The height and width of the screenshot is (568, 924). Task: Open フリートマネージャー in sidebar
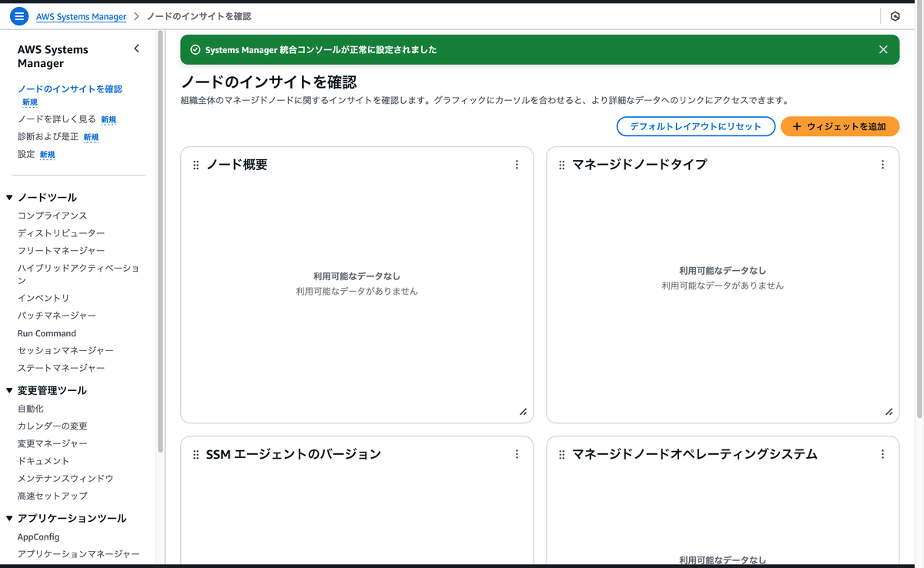click(x=61, y=251)
